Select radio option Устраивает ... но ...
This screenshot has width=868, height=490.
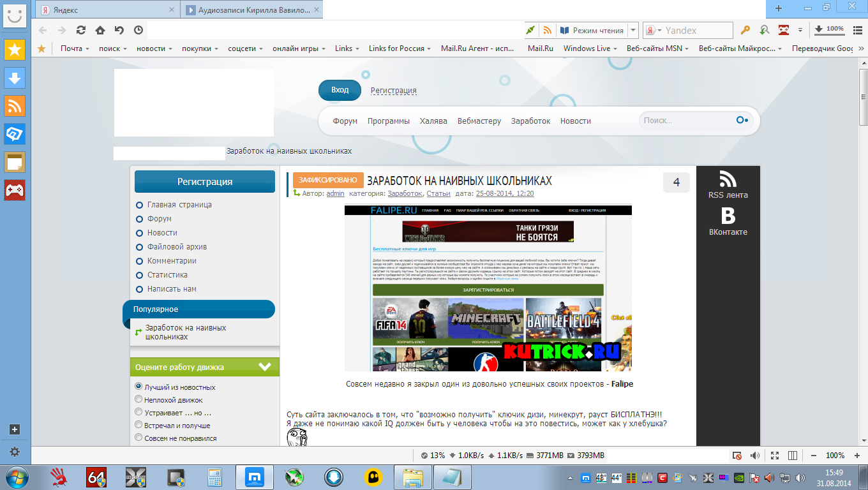click(138, 412)
